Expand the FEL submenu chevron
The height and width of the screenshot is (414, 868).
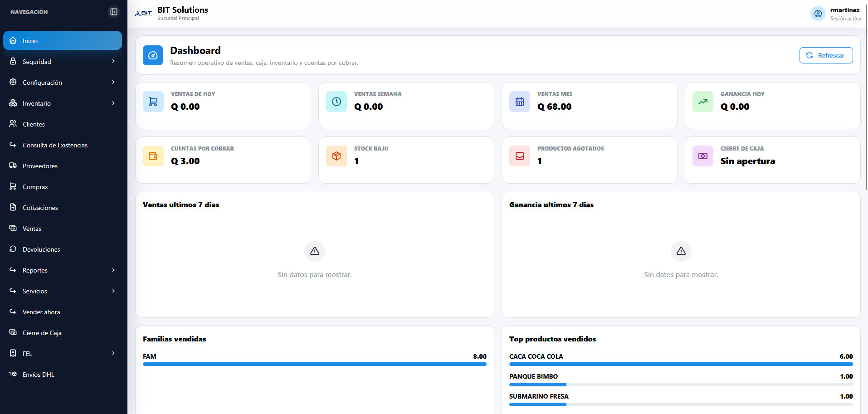[113, 353]
